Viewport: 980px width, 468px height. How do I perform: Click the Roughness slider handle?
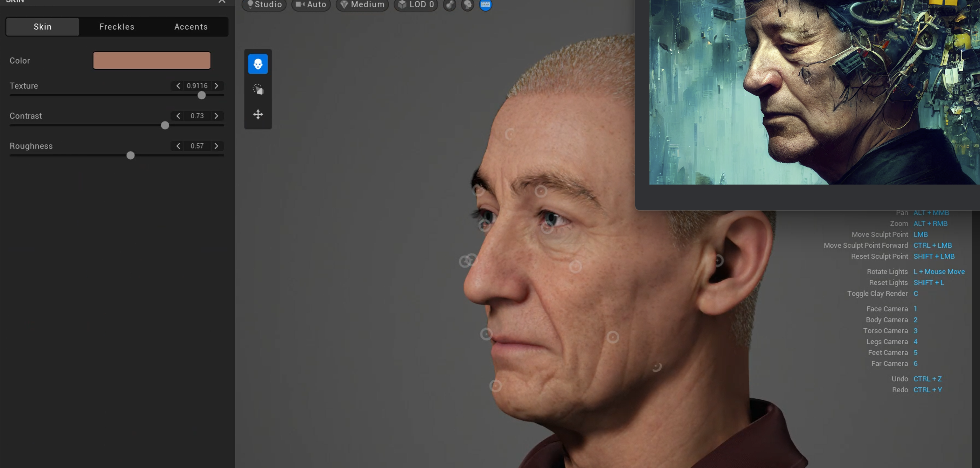point(130,155)
